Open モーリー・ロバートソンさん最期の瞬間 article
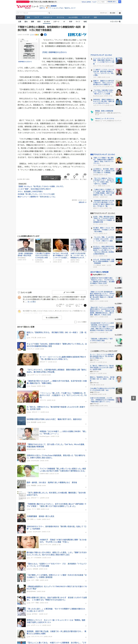This screenshot has height=644, width=138. 63,358
